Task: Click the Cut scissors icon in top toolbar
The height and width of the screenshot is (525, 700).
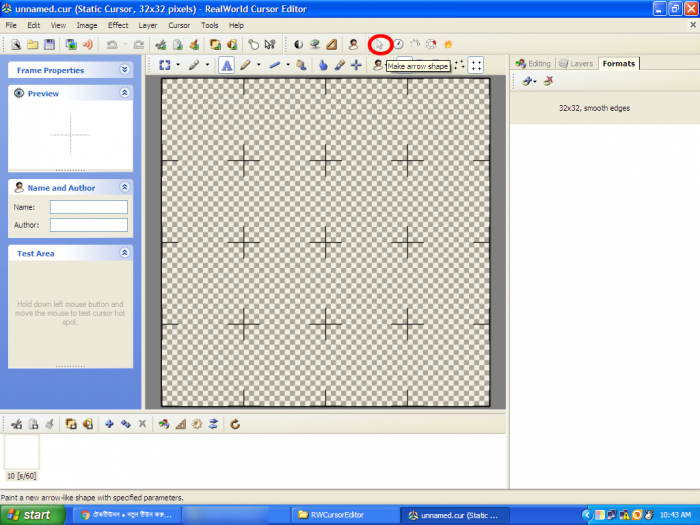Action: 161,45
